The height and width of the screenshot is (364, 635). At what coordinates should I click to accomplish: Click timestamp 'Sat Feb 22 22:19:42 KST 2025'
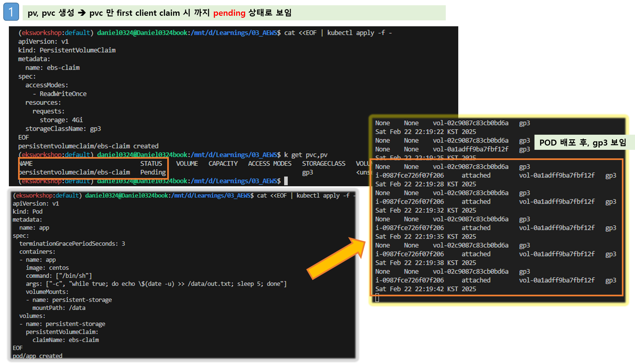425,289
